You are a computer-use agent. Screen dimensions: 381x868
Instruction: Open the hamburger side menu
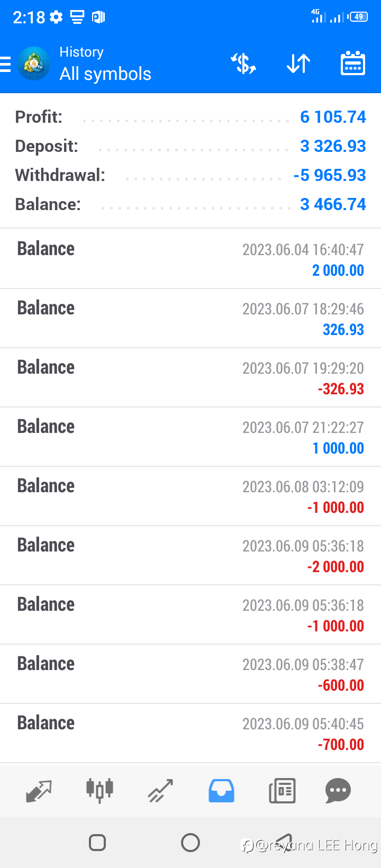[5, 64]
